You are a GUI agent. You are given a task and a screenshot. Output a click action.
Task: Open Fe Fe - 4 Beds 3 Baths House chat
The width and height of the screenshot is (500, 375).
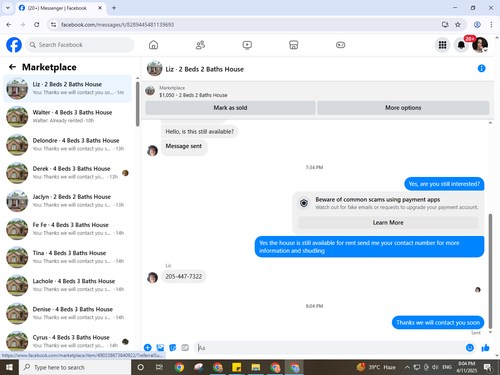click(x=67, y=229)
